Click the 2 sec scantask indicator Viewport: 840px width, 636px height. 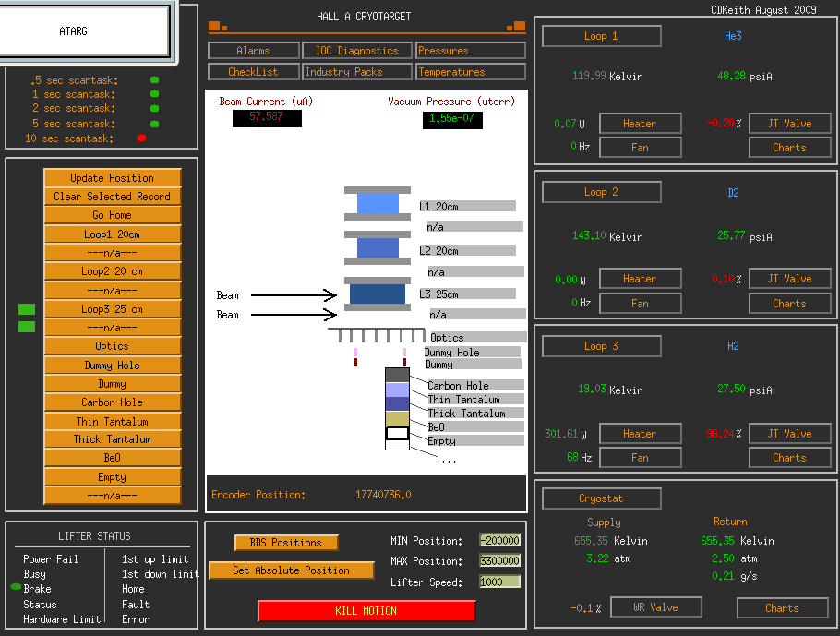coord(155,108)
